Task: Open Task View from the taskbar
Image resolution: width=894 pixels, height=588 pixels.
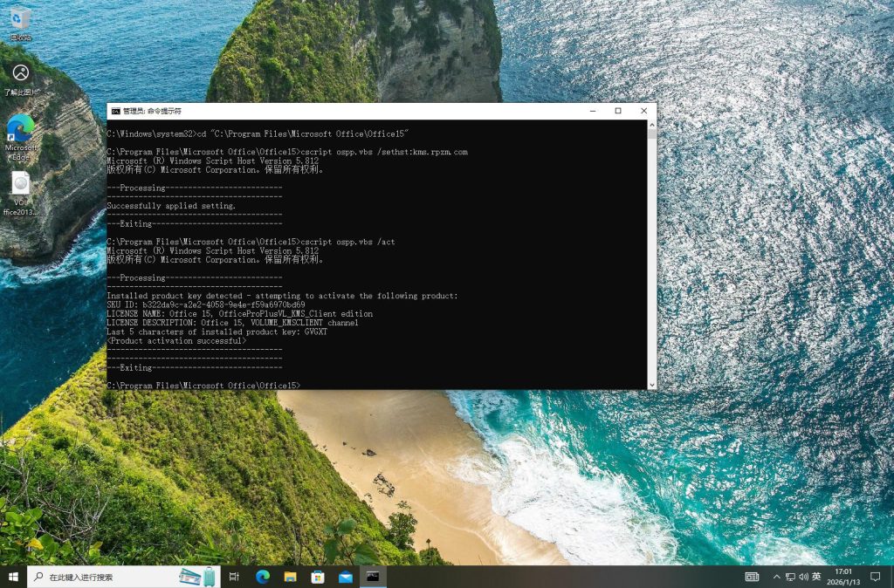Action: click(x=234, y=577)
